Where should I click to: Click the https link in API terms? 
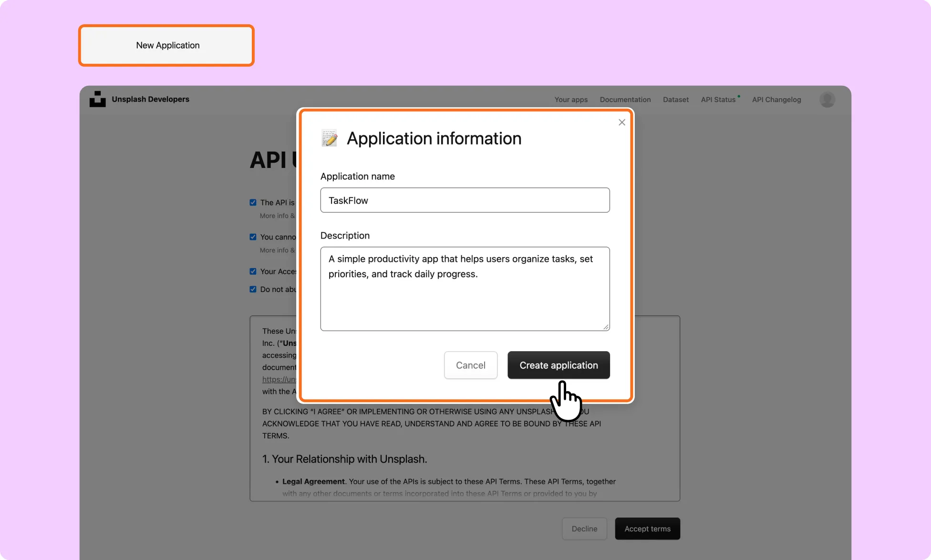click(279, 379)
